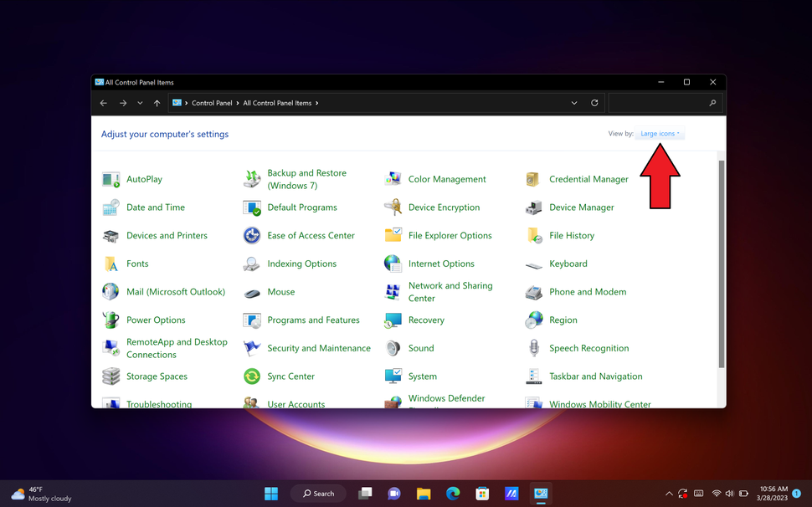
Task: Open Mouse settings
Action: (280, 291)
